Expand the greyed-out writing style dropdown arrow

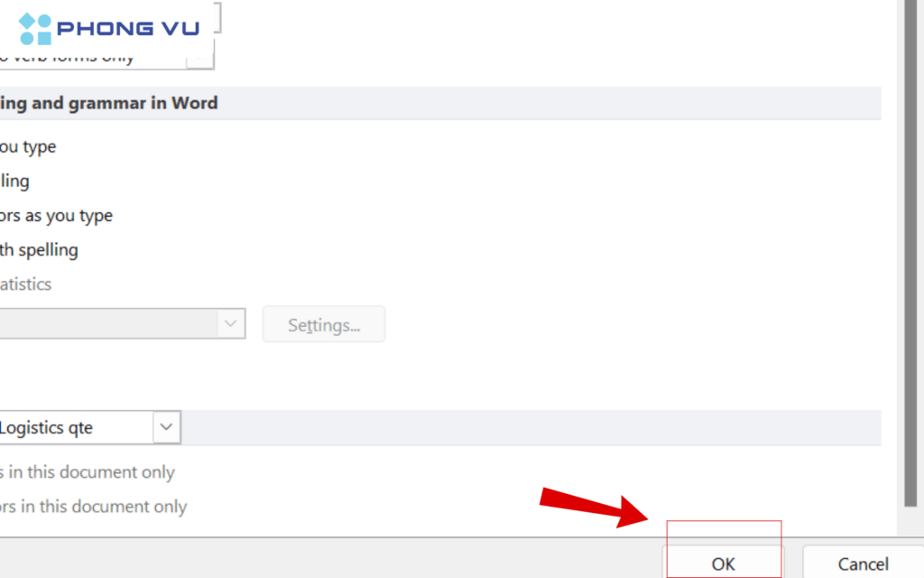[230, 323]
